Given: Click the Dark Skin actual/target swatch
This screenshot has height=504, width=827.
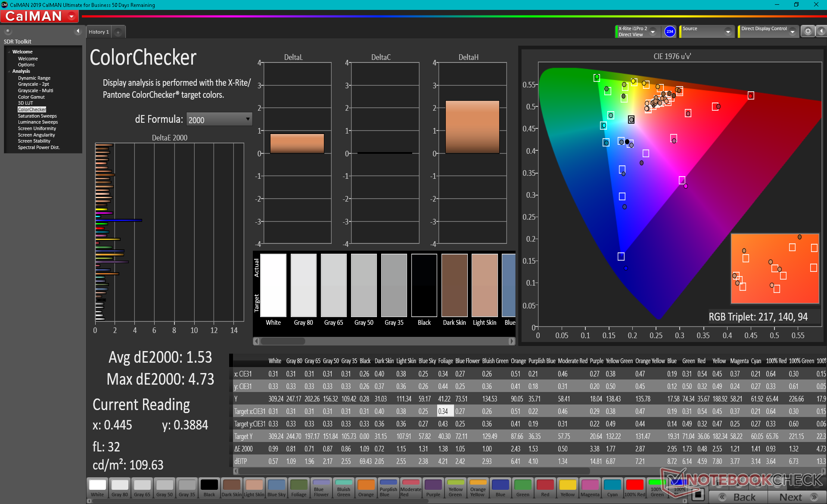Looking at the screenshot, I should coord(454,285).
